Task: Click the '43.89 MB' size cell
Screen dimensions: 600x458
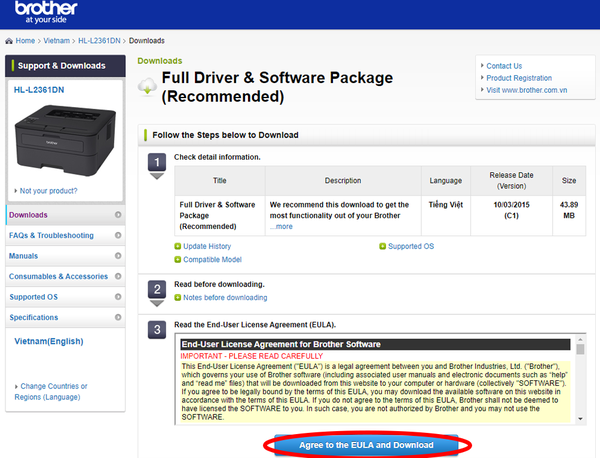Action: coord(569,216)
